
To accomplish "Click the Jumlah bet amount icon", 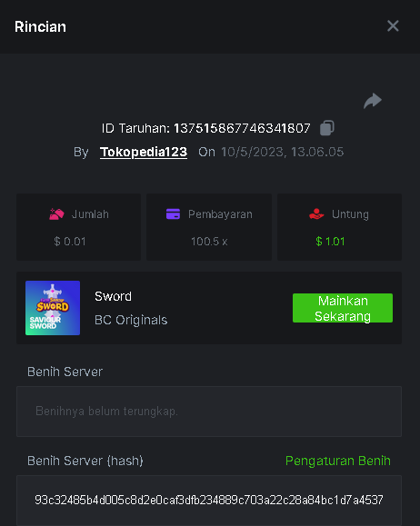I will [x=56, y=214].
